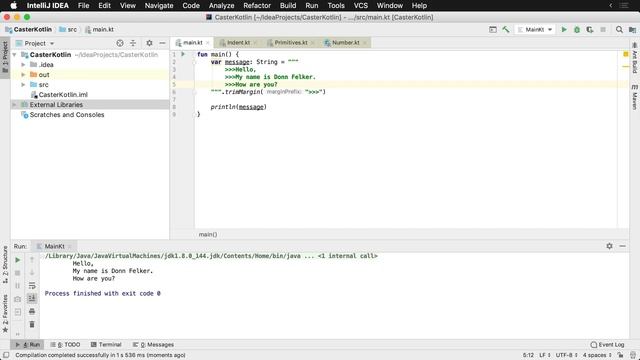Open the VCS menu
640x360 pixels.
click(x=360, y=5)
